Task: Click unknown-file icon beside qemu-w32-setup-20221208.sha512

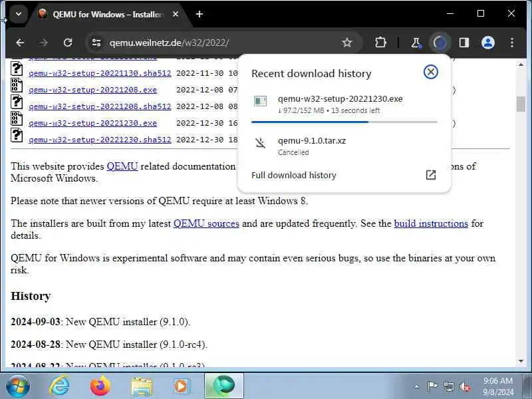Action: click(x=17, y=102)
